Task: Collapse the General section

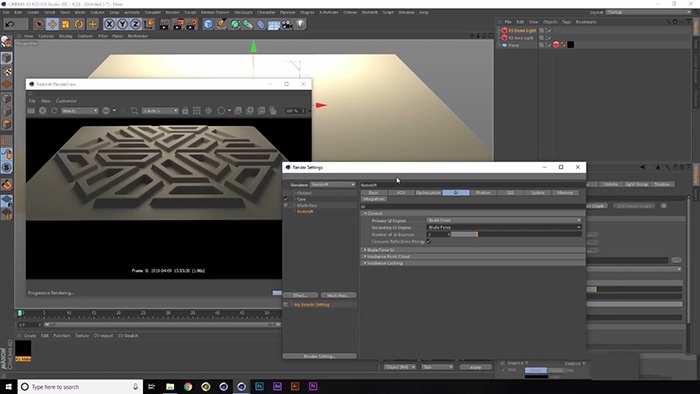Action: [x=365, y=213]
